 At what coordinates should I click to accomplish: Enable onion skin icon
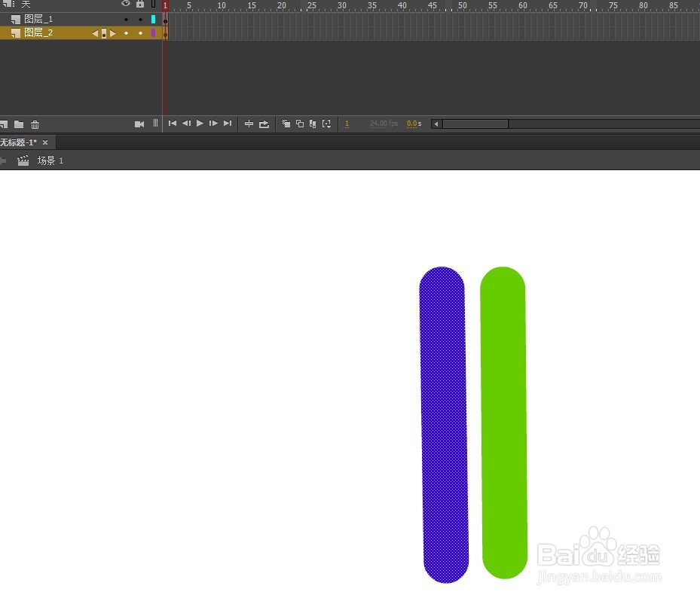pyautogui.click(x=286, y=124)
